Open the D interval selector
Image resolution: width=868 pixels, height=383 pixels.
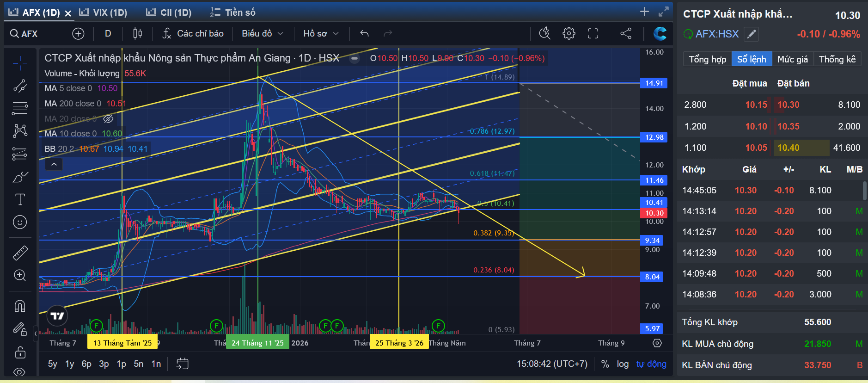click(108, 33)
